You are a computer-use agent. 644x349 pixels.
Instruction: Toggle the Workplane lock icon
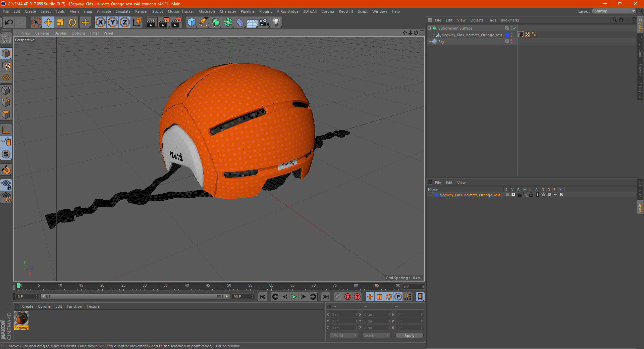[6, 185]
